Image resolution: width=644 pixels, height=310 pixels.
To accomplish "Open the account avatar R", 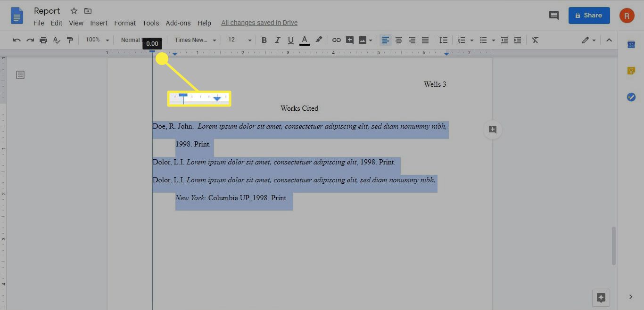I will [627, 15].
